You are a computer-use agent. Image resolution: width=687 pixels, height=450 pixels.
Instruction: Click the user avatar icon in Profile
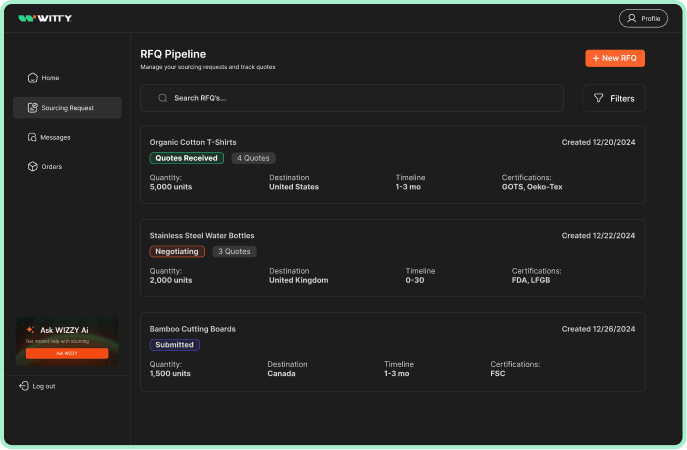click(631, 18)
